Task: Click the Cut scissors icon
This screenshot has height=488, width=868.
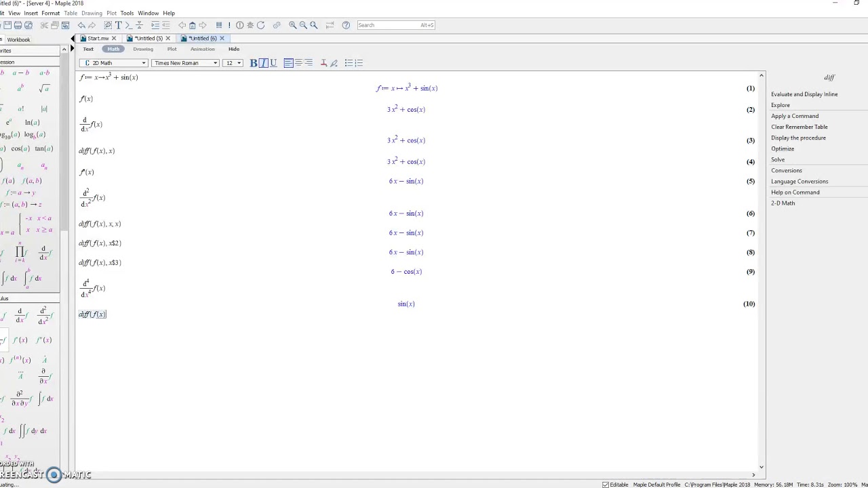Action: [x=44, y=25]
